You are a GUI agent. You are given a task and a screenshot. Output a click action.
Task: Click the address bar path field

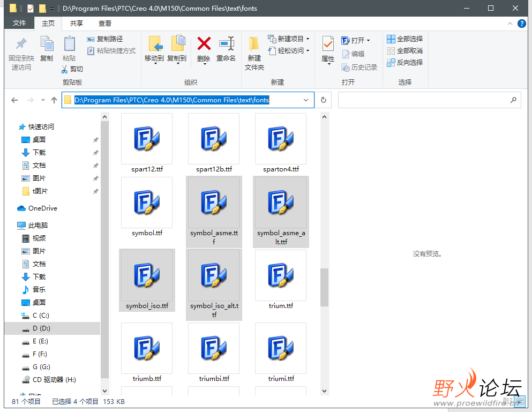point(188,100)
